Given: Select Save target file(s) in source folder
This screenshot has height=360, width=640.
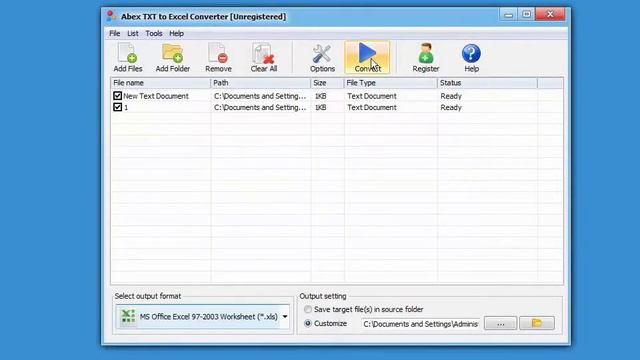Looking at the screenshot, I should (x=308, y=309).
